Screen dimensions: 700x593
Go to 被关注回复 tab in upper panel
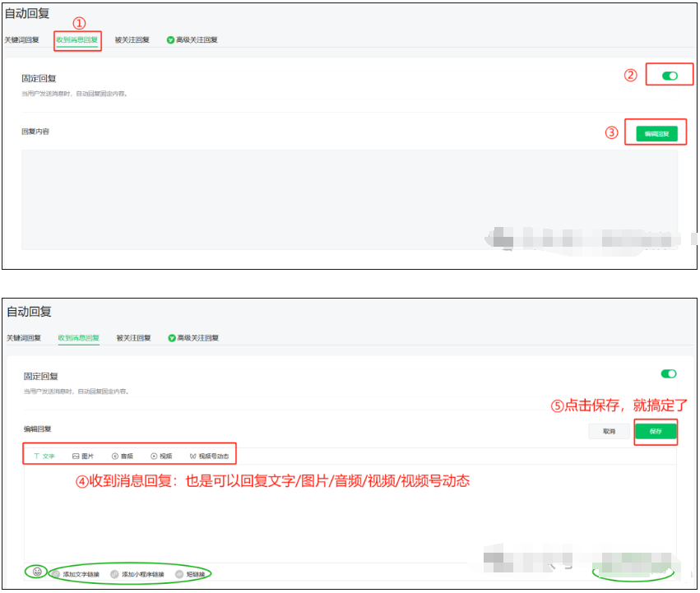tap(132, 39)
